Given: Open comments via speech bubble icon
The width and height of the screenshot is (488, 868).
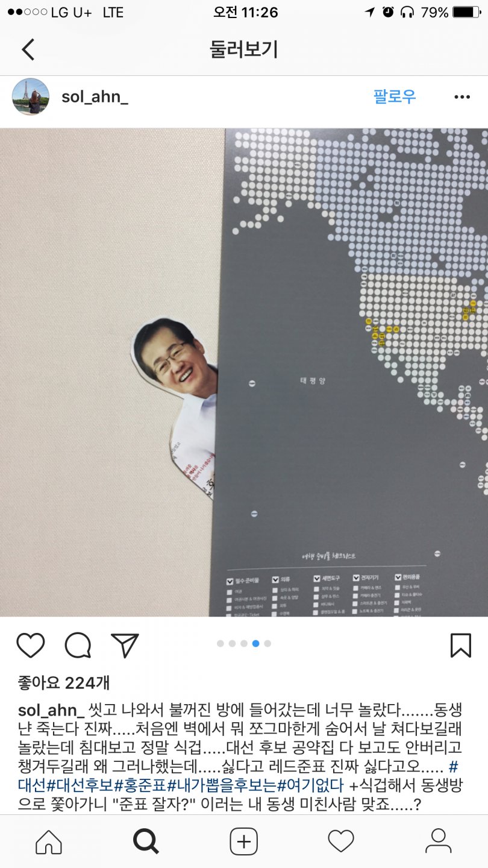Looking at the screenshot, I should click(78, 645).
